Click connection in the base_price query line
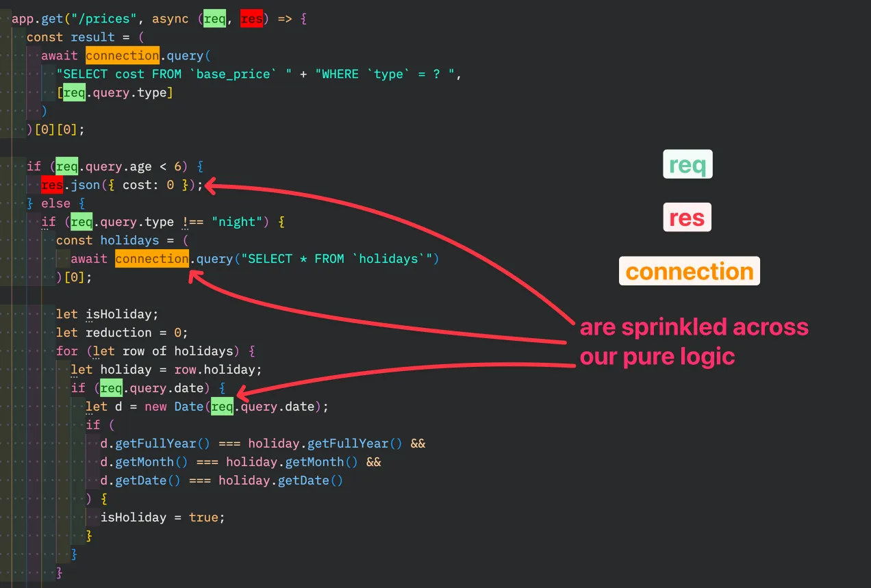Image resolution: width=871 pixels, height=588 pixels. [x=122, y=55]
